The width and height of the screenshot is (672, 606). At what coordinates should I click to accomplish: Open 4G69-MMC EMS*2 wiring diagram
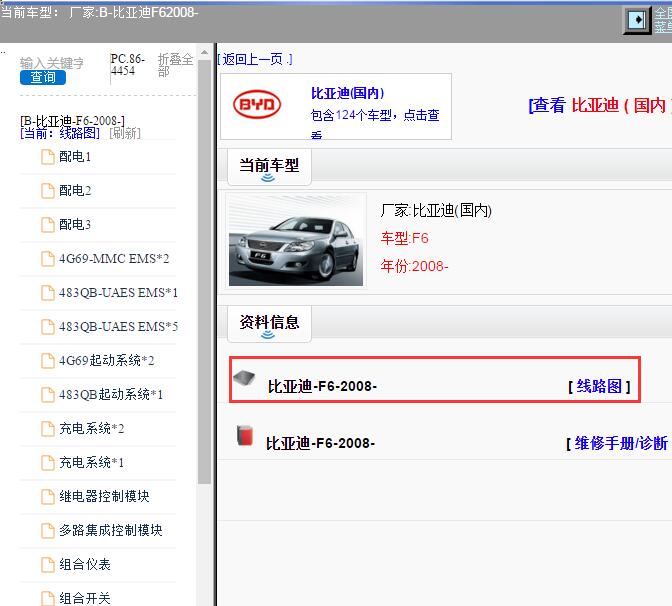click(x=114, y=259)
